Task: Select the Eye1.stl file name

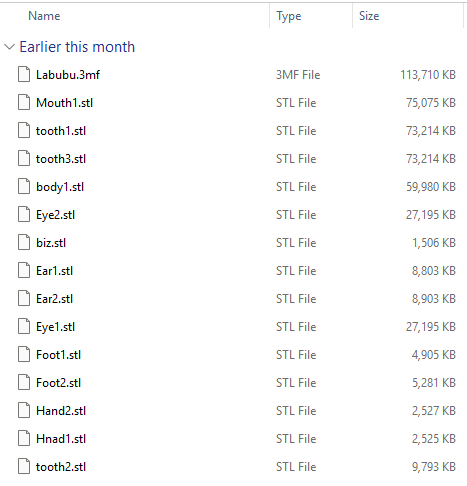Action: coord(56,327)
